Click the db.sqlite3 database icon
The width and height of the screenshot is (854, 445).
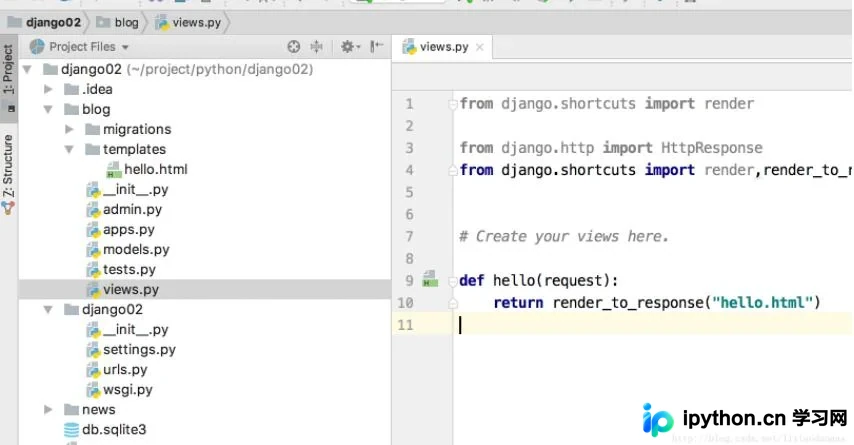(71, 430)
